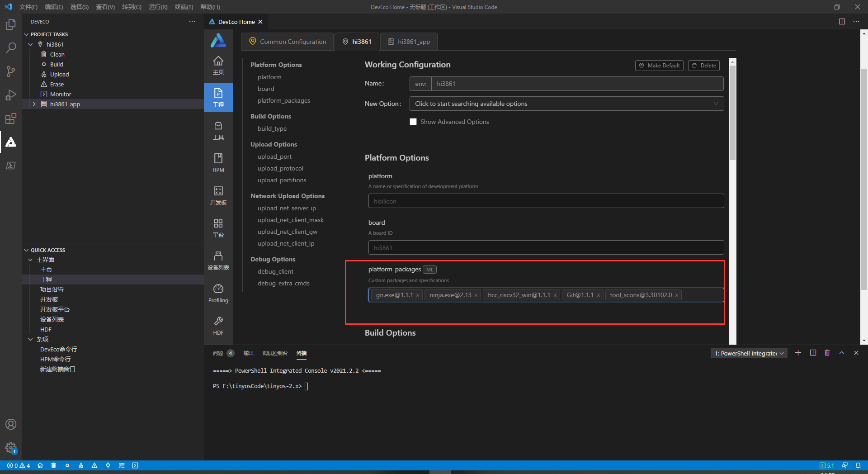Remove the Git@1.1.1 package tag
Viewport: 868px width, 474px height.
[x=599, y=295]
